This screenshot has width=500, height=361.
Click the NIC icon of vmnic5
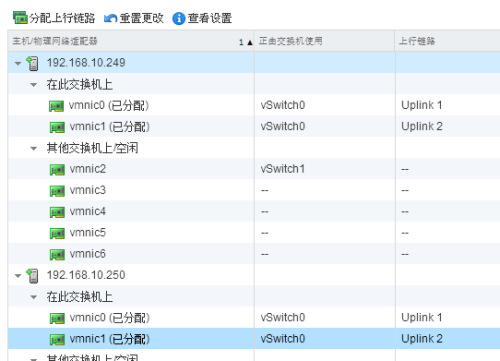point(57,233)
